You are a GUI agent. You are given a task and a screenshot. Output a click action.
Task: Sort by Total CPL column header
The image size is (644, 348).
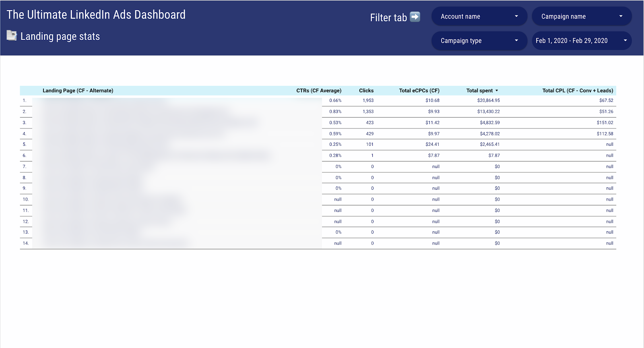click(578, 91)
